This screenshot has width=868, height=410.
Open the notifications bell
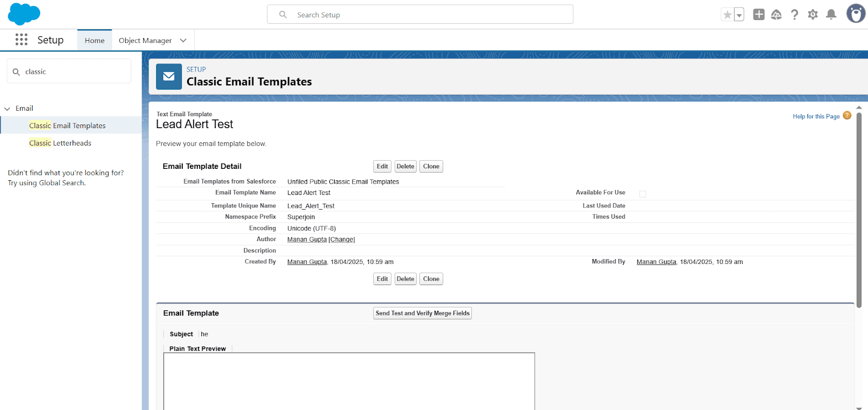pos(831,15)
